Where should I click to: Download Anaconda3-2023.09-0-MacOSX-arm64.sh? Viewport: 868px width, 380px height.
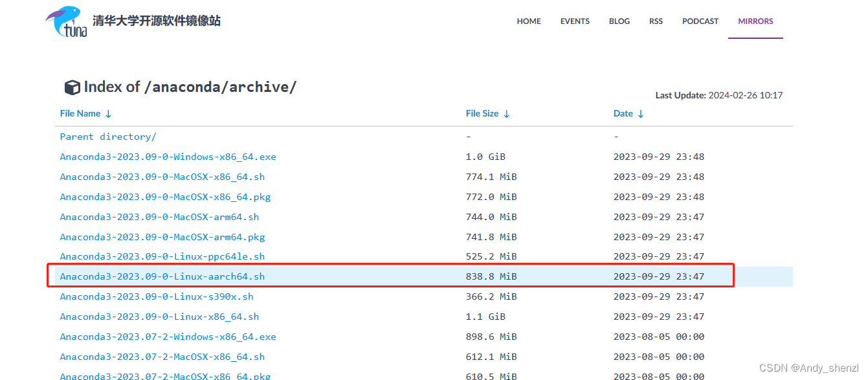[159, 217]
